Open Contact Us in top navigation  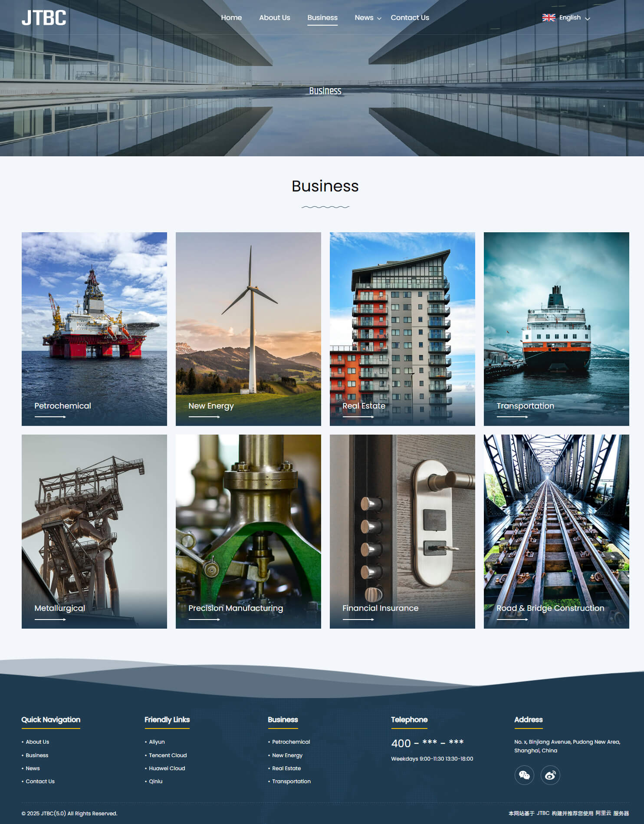click(x=410, y=18)
